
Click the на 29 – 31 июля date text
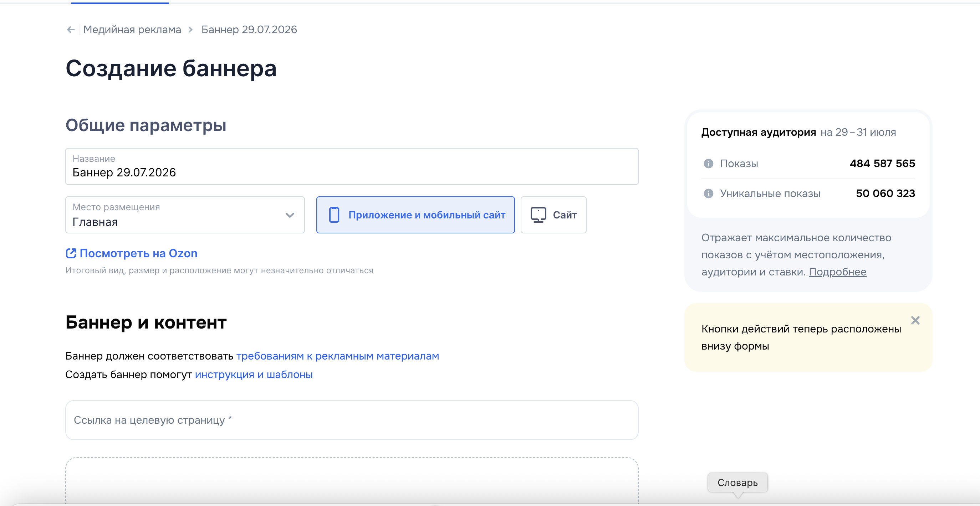tap(858, 132)
